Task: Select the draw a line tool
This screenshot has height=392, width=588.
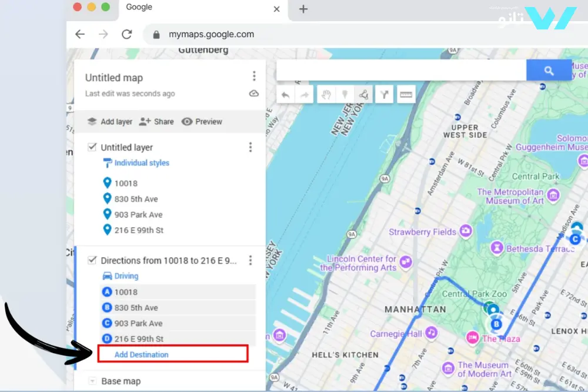Action: [x=364, y=95]
